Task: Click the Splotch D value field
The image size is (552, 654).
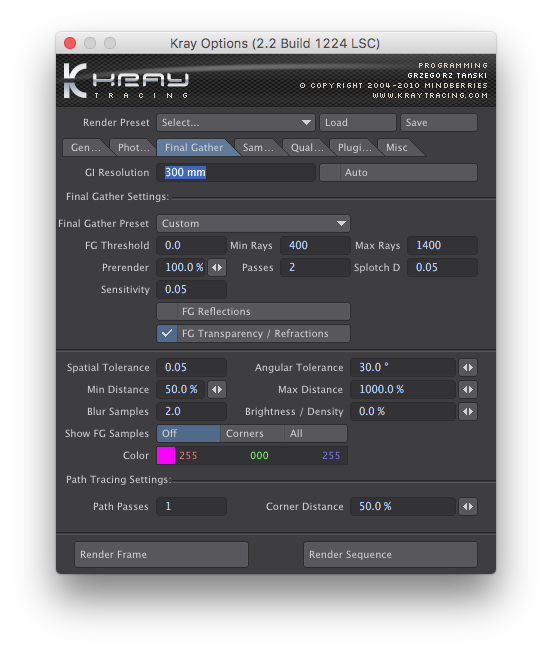Action: [x=442, y=267]
